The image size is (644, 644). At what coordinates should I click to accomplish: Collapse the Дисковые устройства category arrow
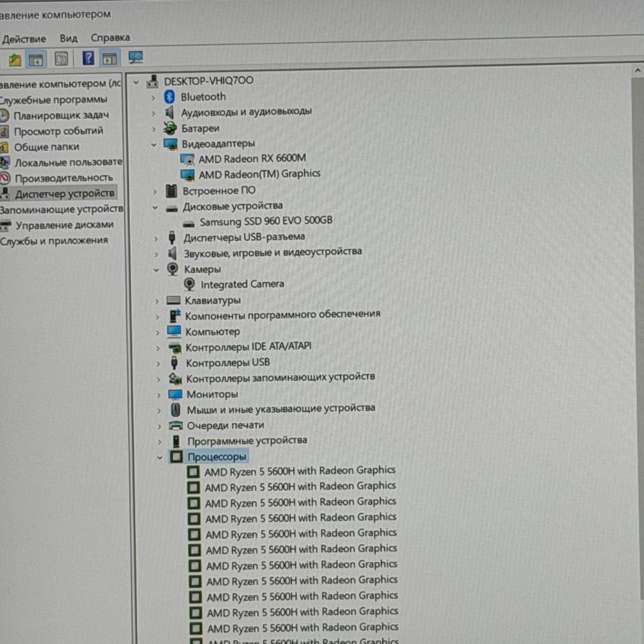coord(155,208)
